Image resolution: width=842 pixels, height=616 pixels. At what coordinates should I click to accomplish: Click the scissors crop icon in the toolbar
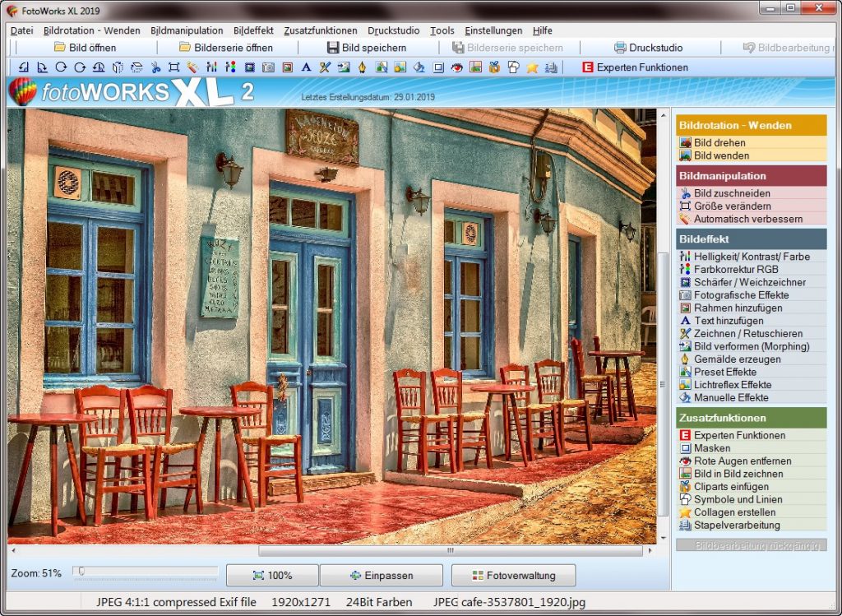point(155,67)
